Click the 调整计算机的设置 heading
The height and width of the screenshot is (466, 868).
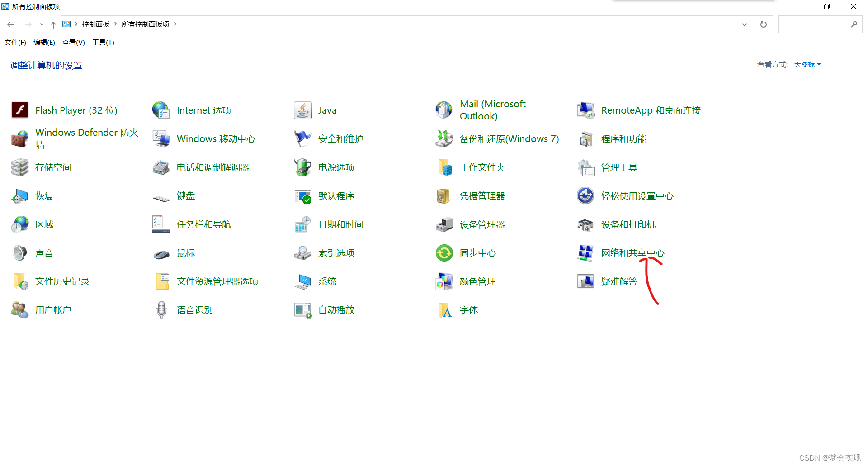tap(46, 65)
